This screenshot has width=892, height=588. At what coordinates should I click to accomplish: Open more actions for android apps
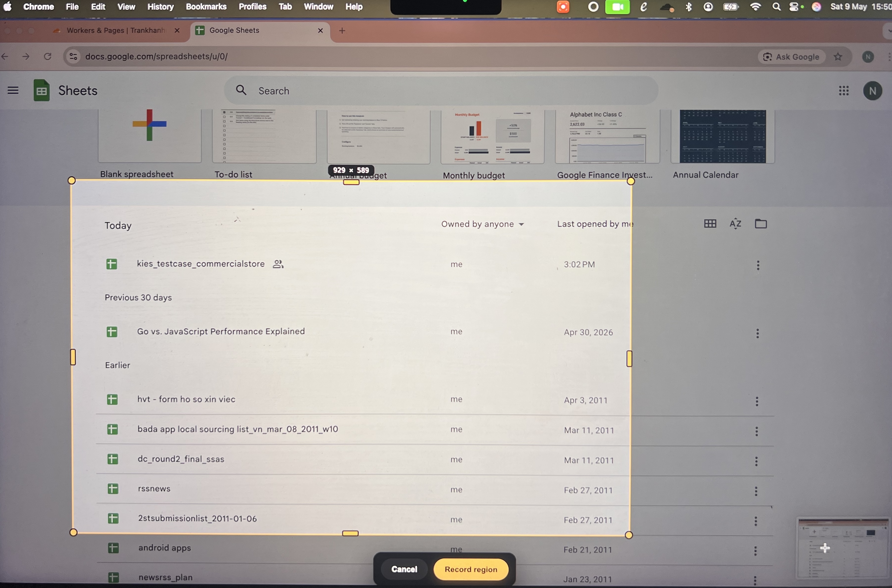[755, 551]
